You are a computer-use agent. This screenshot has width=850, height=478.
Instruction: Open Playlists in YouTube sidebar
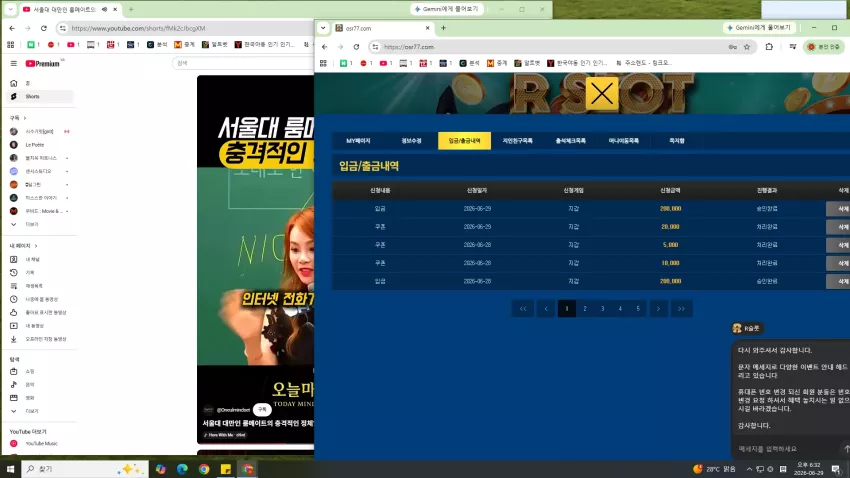point(39,286)
